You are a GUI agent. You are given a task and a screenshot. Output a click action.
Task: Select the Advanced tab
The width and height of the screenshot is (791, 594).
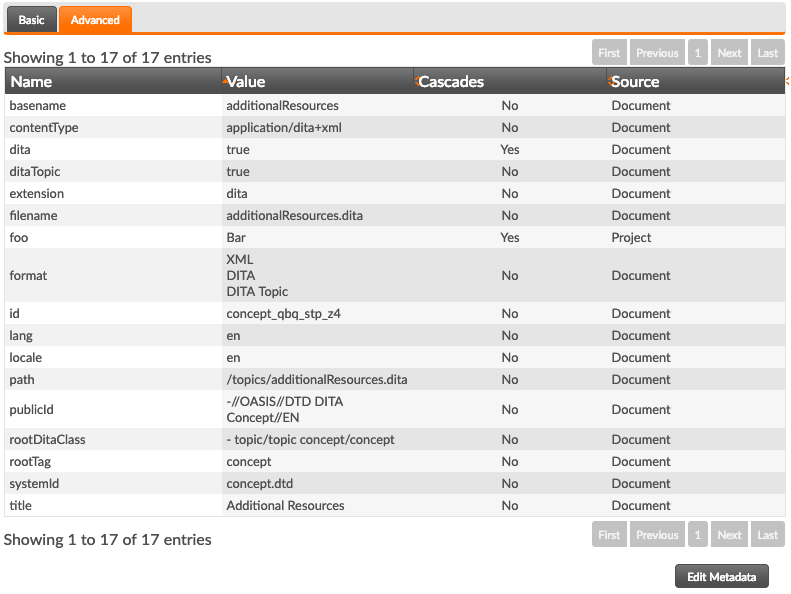(95, 20)
